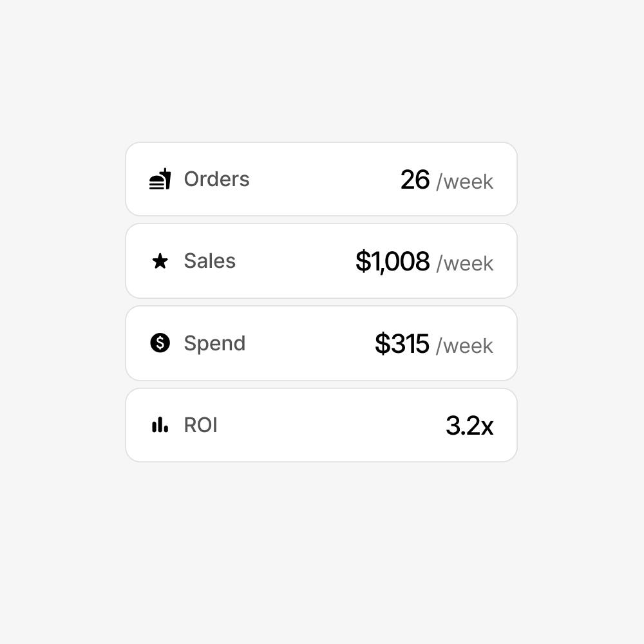This screenshot has height=644, width=644.
Task: Click the 26 orders value
Action: click(415, 180)
